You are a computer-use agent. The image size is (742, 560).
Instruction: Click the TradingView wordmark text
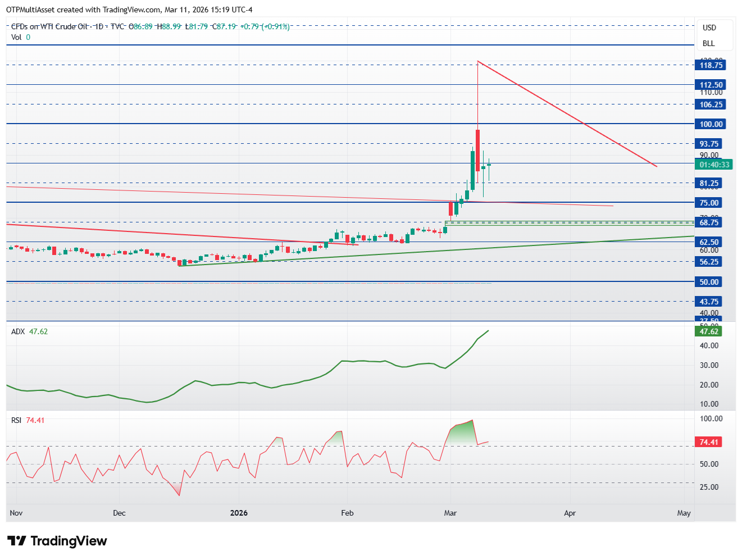tap(69, 541)
